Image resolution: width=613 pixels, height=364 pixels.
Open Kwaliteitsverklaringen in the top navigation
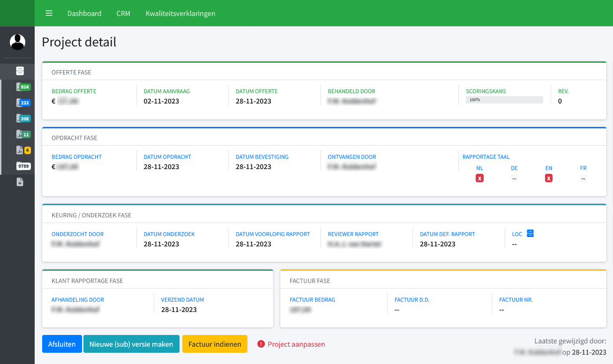coord(180,13)
